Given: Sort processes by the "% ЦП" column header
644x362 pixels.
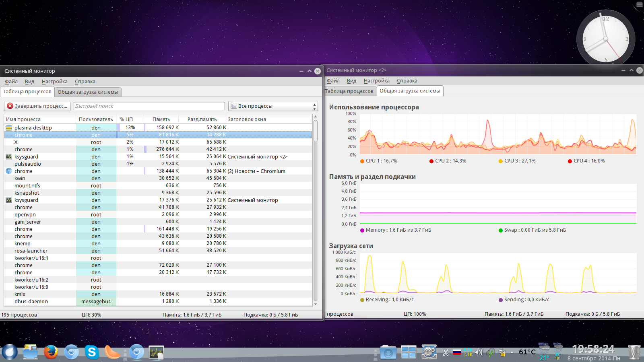Looking at the screenshot, I should point(126,119).
